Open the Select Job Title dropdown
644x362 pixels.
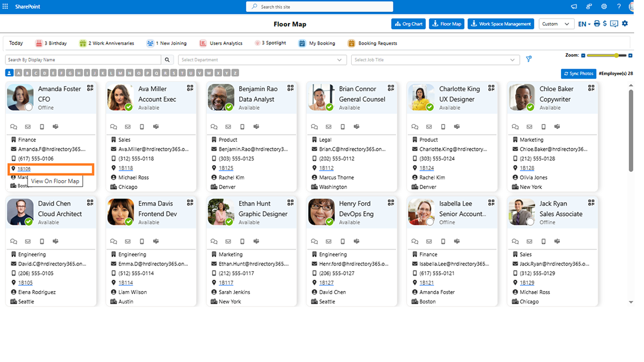click(x=435, y=60)
